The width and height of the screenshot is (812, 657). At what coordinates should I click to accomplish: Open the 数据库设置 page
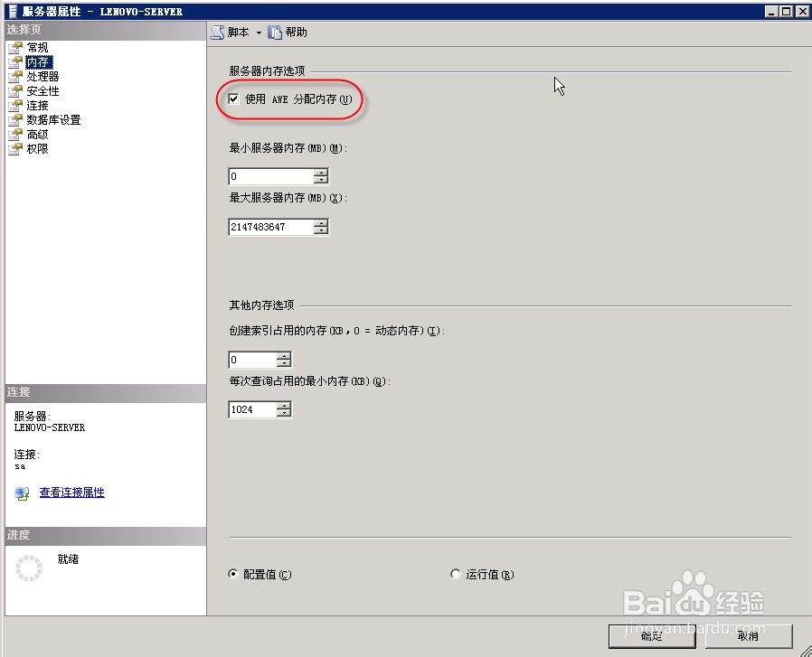click(51, 119)
